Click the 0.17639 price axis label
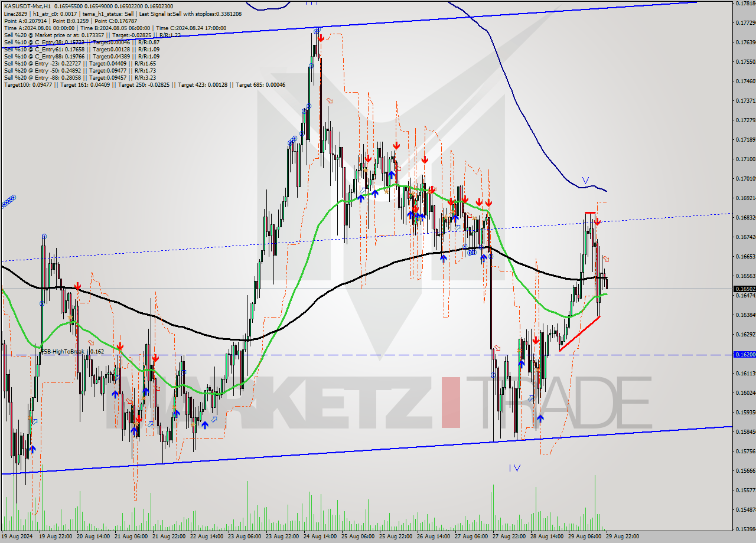Viewport: 756px width, 543px height. point(745,42)
